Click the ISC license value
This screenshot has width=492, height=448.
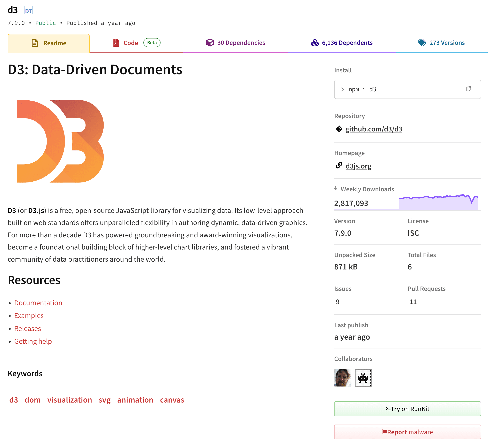click(413, 233)
